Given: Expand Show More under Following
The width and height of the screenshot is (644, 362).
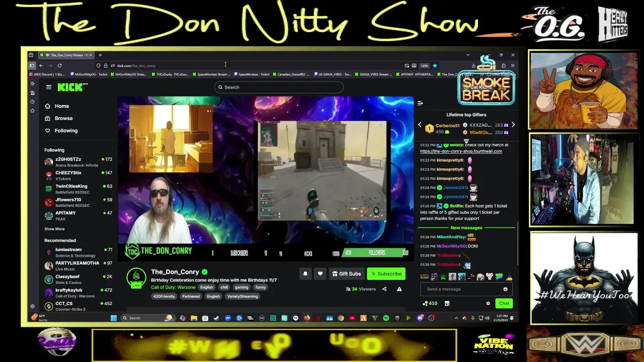Looking at the screenshot, I should pyautogui.click(x=54, y=229).
